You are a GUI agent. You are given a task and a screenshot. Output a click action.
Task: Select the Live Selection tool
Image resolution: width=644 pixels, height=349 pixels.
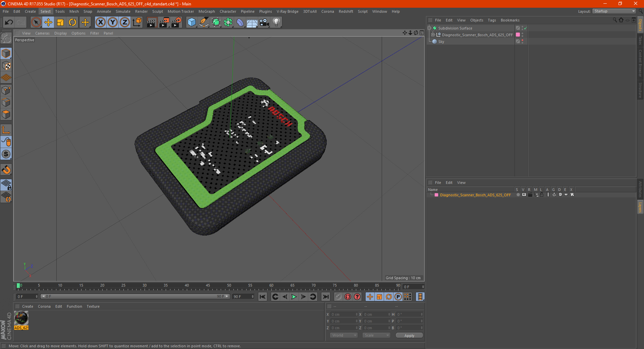point(36,22)
